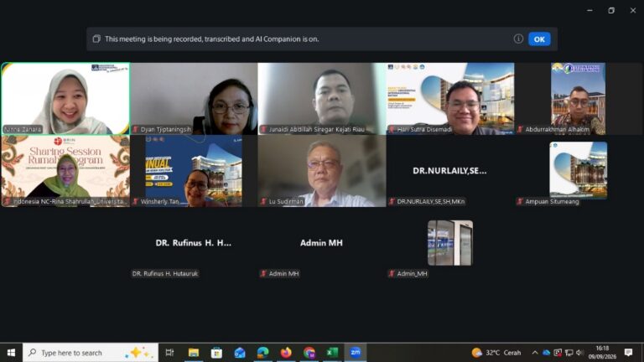Click muted mic icon on Admin MH label
The height and width of the screenshot is (362, 644).
pyautogui.click(x=263, y=274)
